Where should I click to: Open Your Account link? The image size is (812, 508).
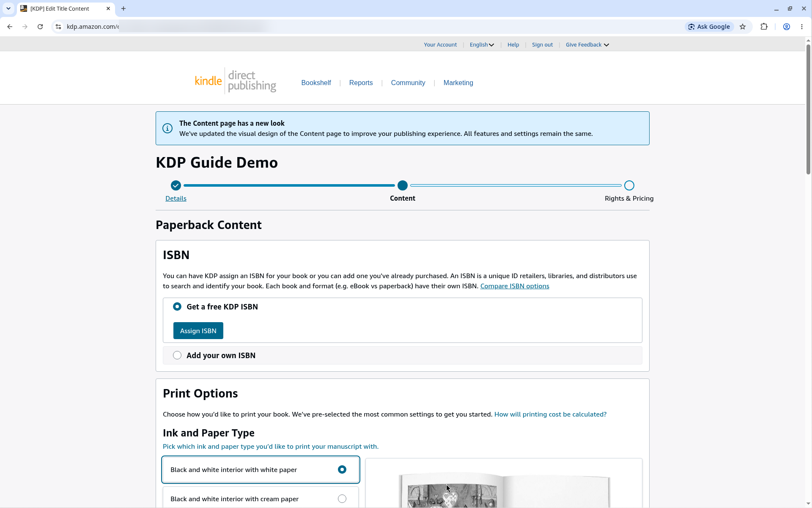(440, 45)
